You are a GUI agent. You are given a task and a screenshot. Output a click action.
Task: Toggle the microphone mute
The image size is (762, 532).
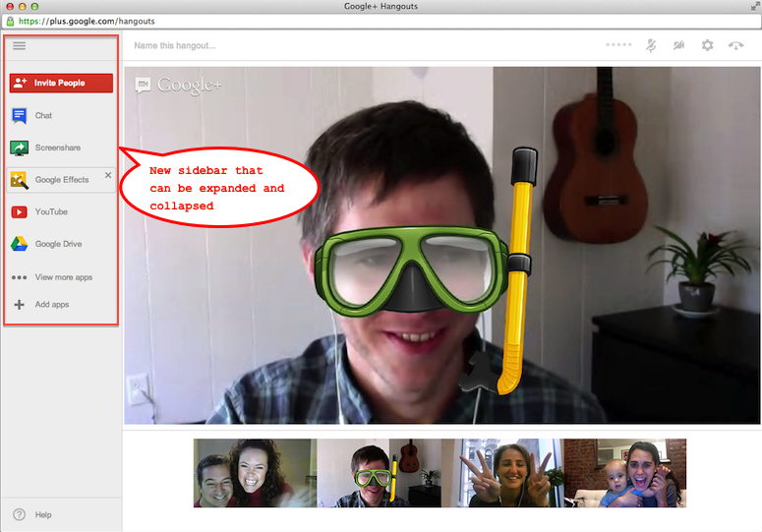click(x=651, y=45)
